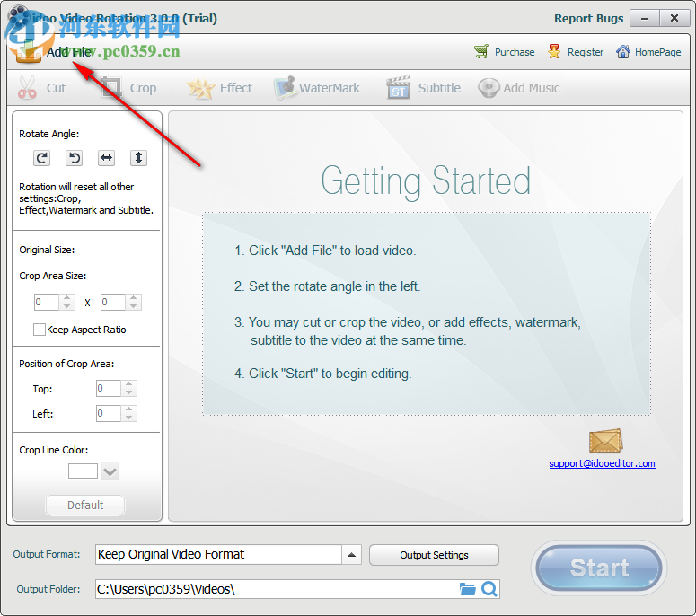Close the idoo Video Rotation window
696x616 pixels.
674,19
